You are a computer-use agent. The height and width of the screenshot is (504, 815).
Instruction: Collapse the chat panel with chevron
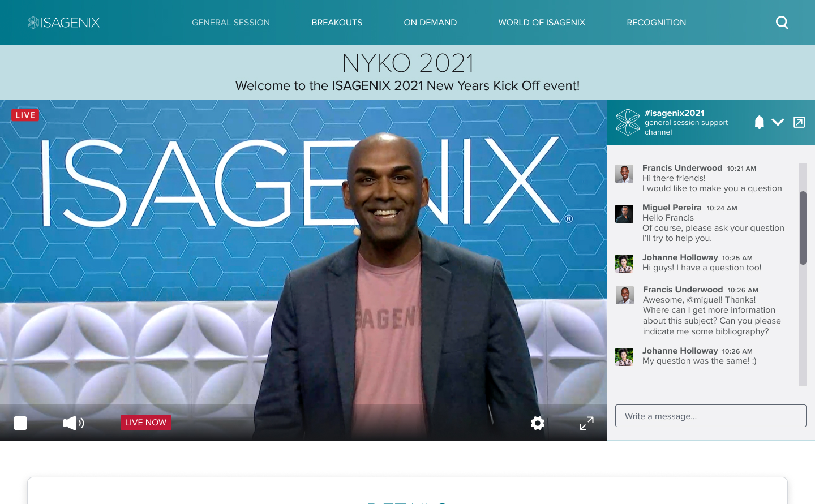point(778,122)
